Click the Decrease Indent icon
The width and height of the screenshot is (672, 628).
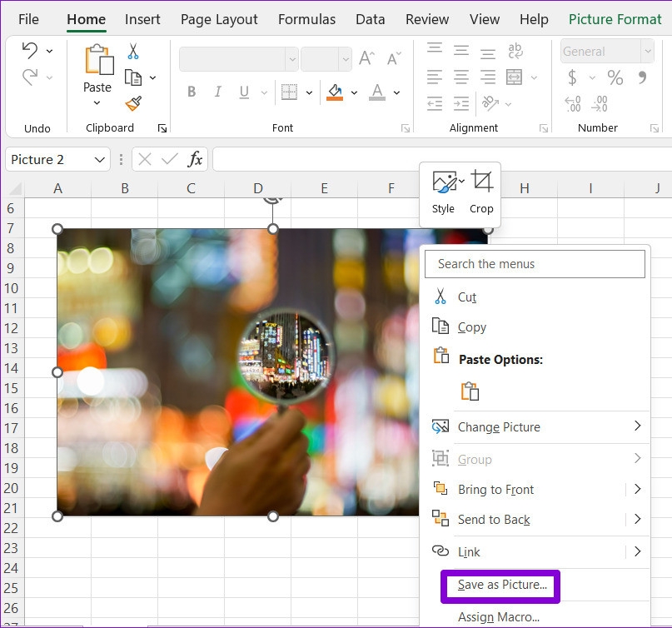tap(435, 104)
